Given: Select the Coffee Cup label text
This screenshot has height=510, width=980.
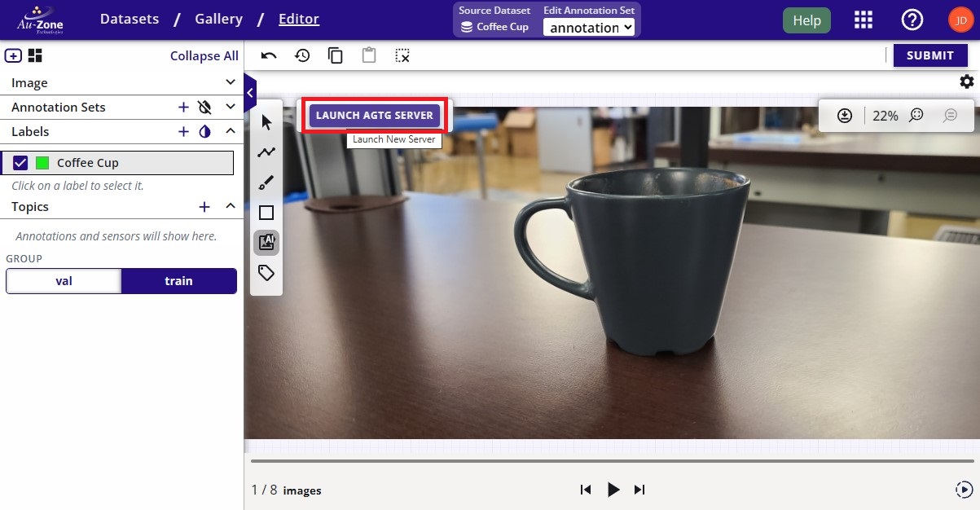Looking at the screenshot, I should (x=88, y=163).
